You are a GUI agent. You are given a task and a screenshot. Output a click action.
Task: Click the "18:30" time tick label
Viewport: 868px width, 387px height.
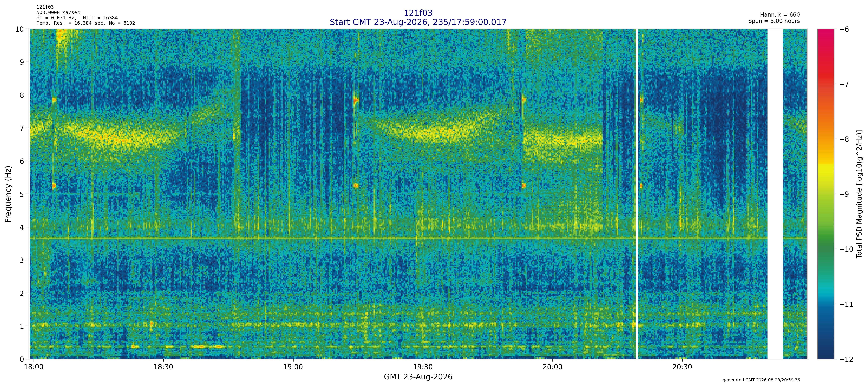pos(163,367)
